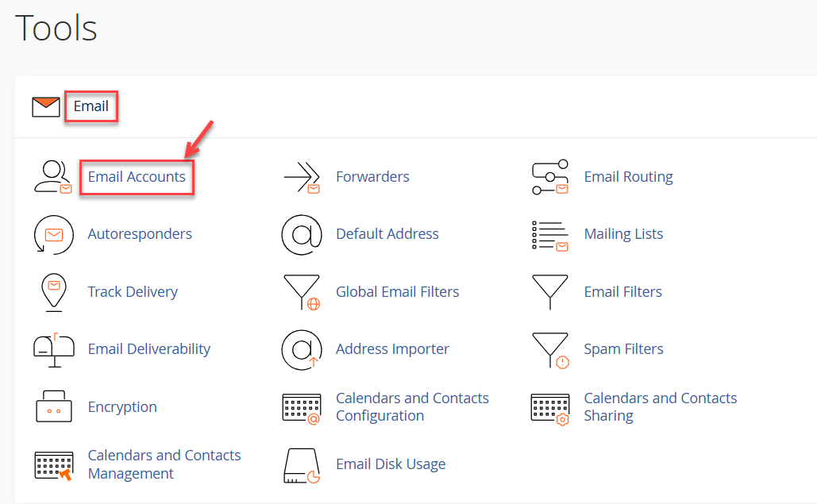Open Email Accounts
Image resolution: width=817 pixels, height=504 pixels.
(136, 176)
